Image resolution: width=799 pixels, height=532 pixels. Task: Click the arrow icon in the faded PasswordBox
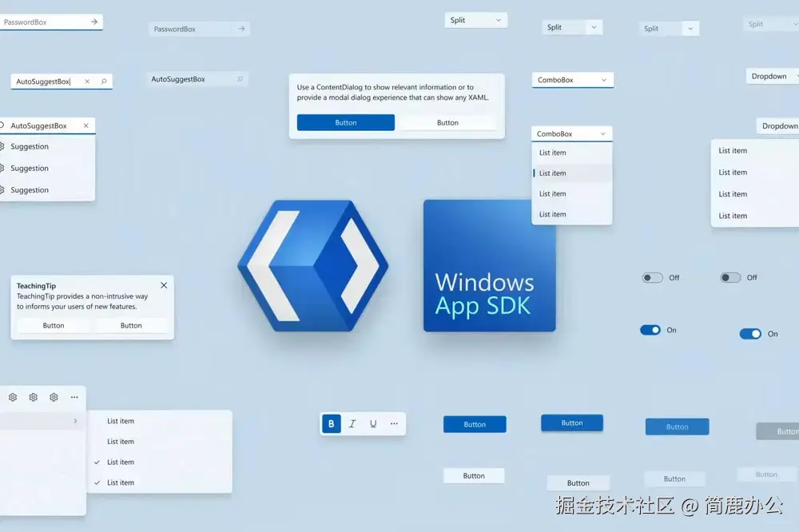[241, 29]
